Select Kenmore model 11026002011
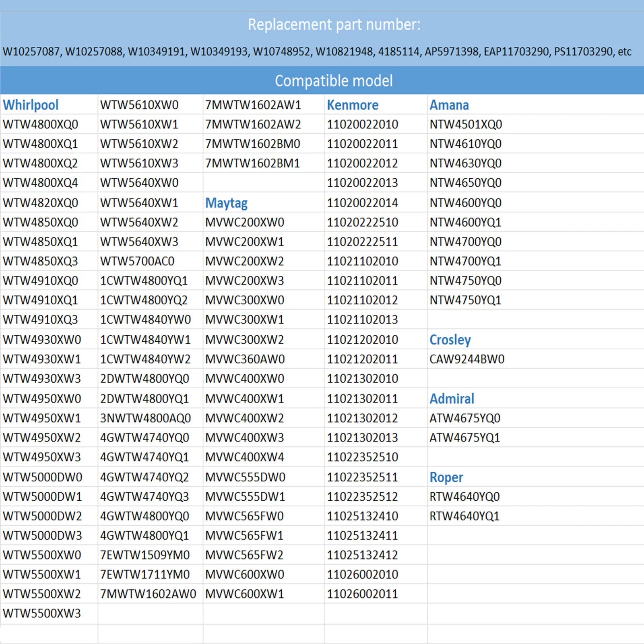The image size is (644, 644). [362, 594]
